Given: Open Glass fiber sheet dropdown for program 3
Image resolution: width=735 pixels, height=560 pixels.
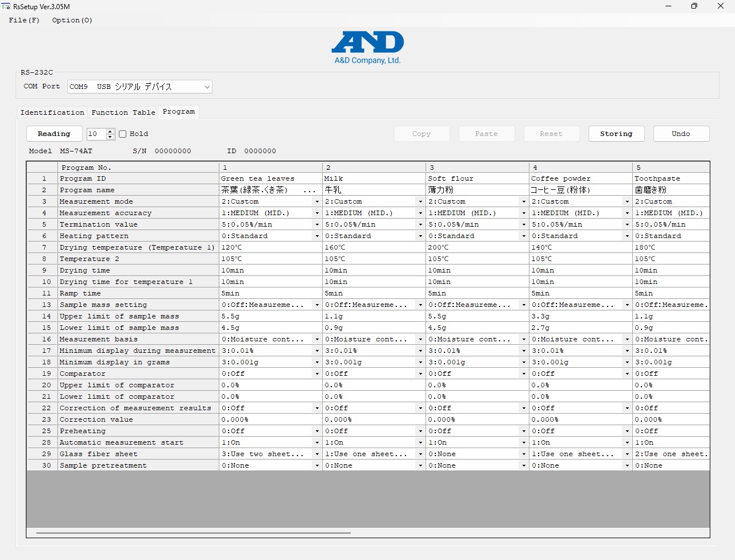Looking at the screenshot, I should pos(524,454).
